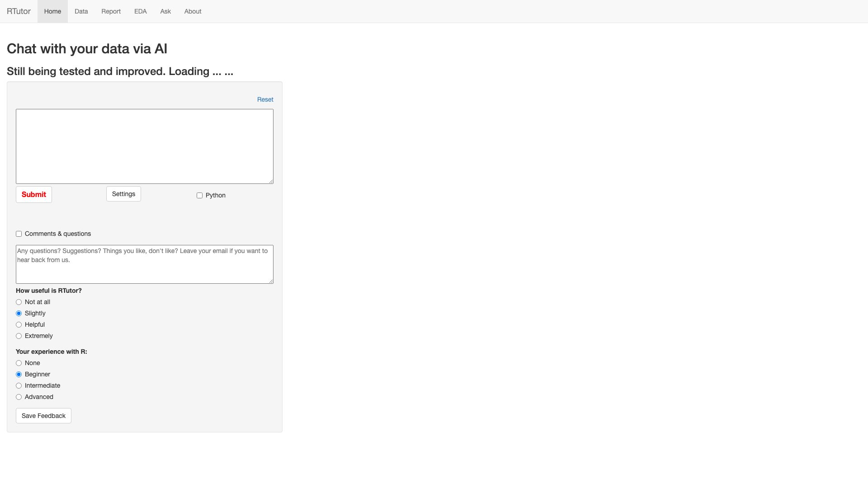Click the red Submit button
Viewport: 868px width, 488px height.
pyautogui.click(x=34, y=194)
